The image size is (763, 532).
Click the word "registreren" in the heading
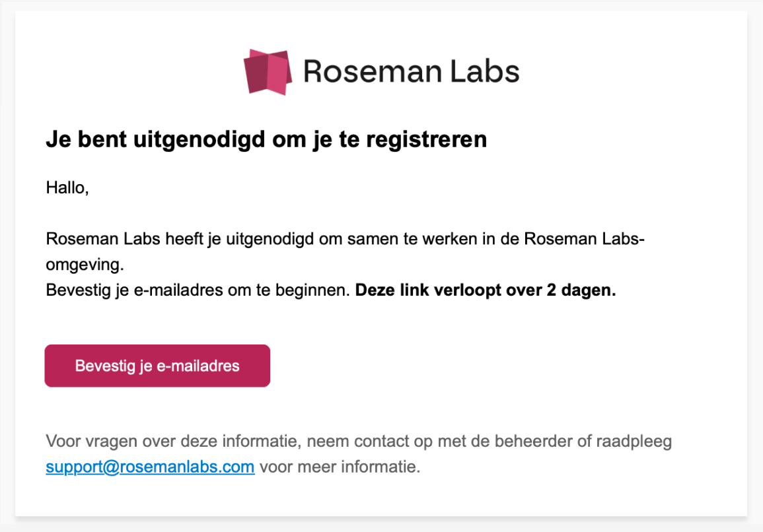coord(426,140)
